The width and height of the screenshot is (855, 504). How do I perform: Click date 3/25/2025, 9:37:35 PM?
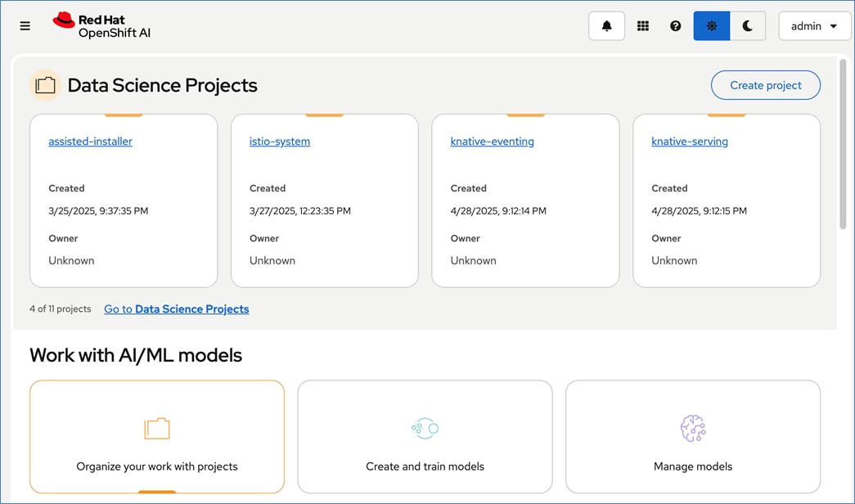tap(98, 210)
